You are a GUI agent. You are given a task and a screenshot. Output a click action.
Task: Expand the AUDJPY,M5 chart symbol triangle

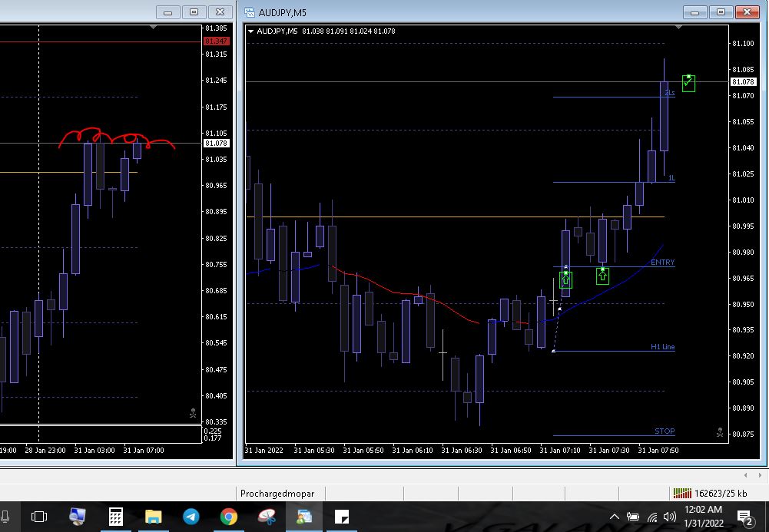(251, 31)
